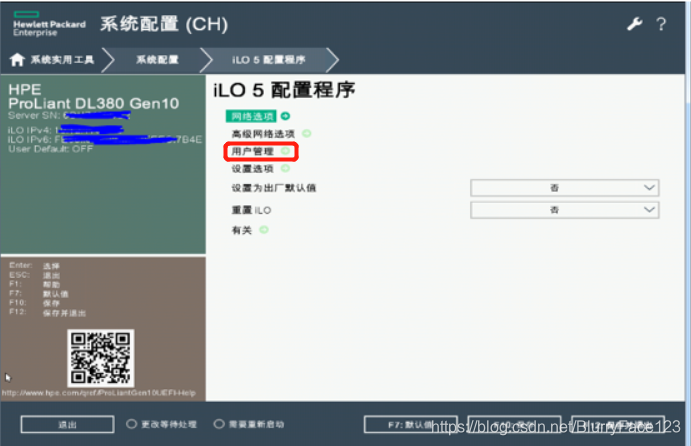
Task: Click arrow icon beside 有关
Action: coord(264,230)
